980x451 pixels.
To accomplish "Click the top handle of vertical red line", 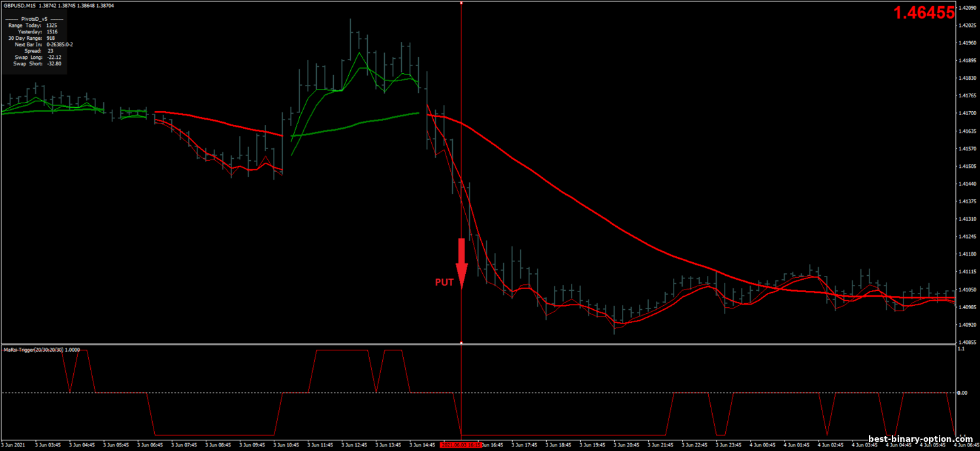I will [461, 3].
